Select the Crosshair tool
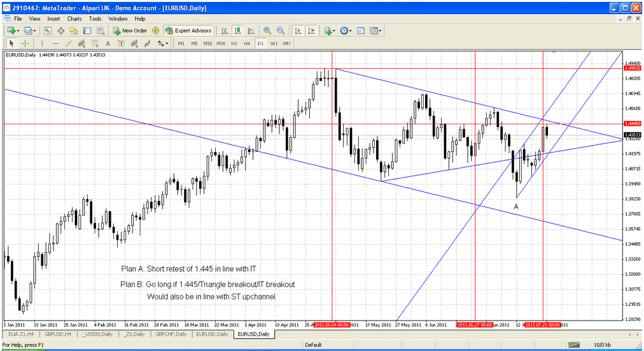This screenshot has width=644, height=351. (x=25, y=43)
